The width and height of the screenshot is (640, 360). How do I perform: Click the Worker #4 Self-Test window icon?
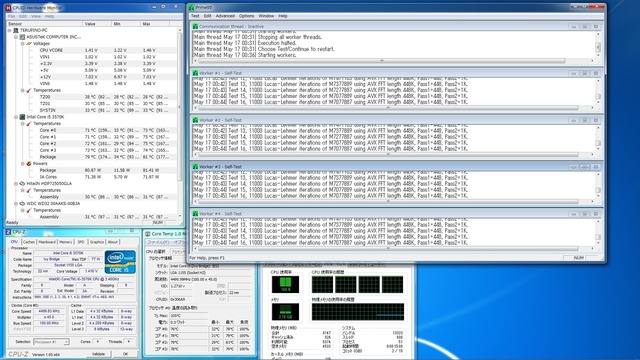[196, 213]
